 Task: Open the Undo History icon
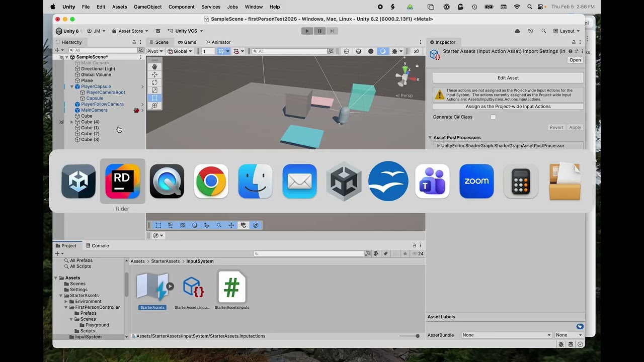(530, 31)
